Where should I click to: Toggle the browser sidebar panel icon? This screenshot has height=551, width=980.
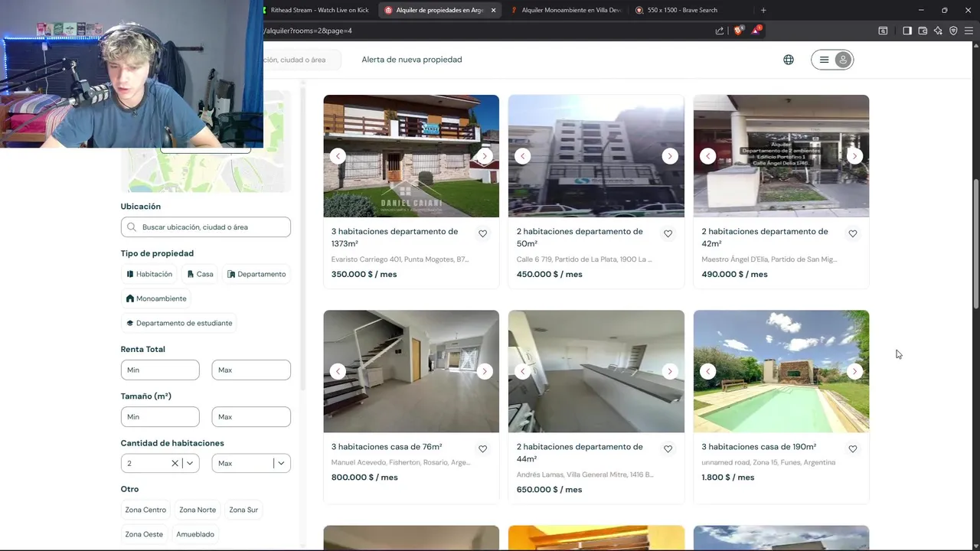click(907, 31)
